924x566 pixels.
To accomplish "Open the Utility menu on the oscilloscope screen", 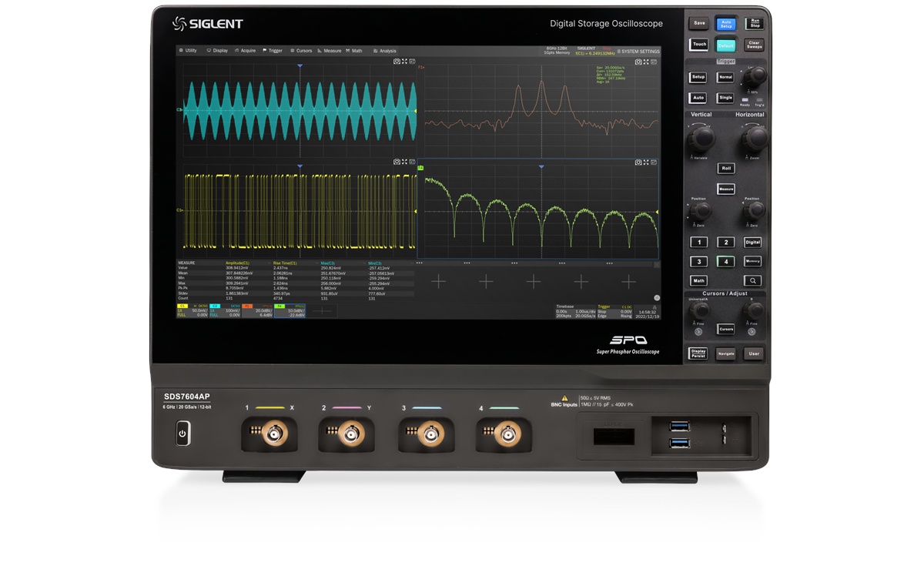I will point(188,51).
